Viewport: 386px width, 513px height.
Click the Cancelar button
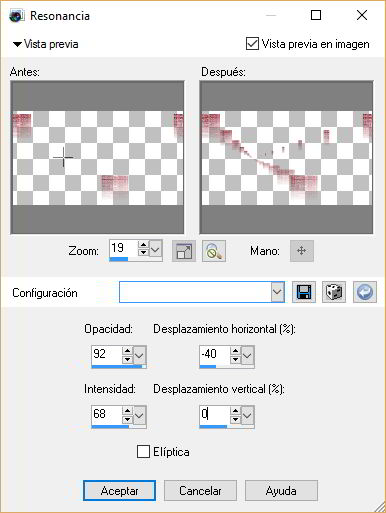pos(200,490)
